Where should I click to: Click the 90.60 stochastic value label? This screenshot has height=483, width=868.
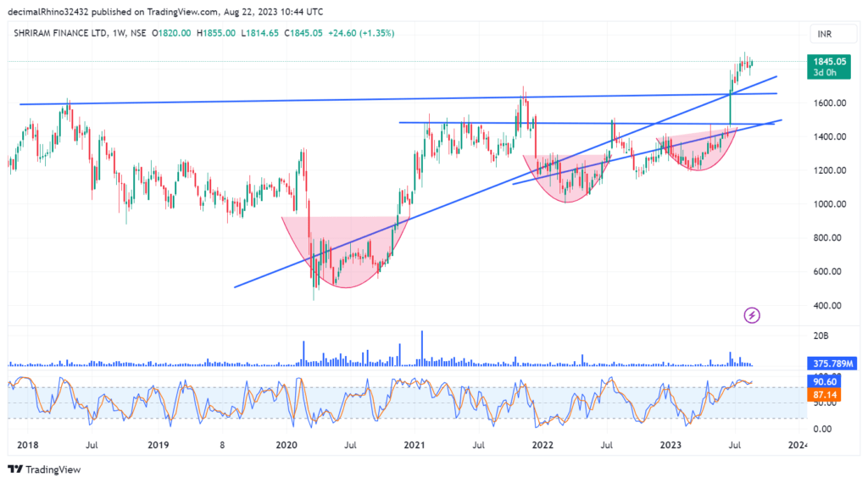pos(824,382)
